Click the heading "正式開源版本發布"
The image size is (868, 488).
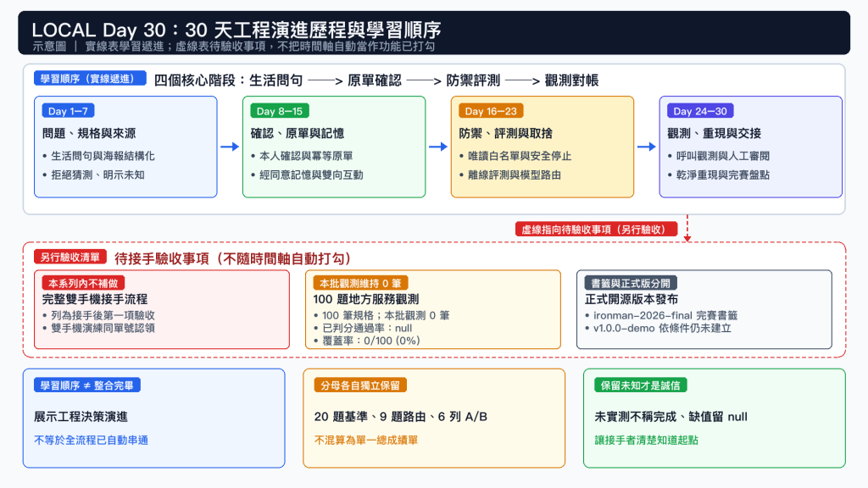click(631, 299)
